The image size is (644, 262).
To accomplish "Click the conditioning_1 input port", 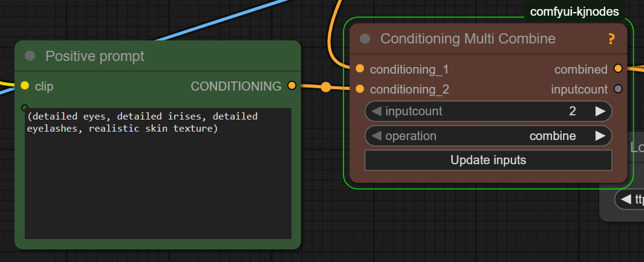I will [360, 69].
